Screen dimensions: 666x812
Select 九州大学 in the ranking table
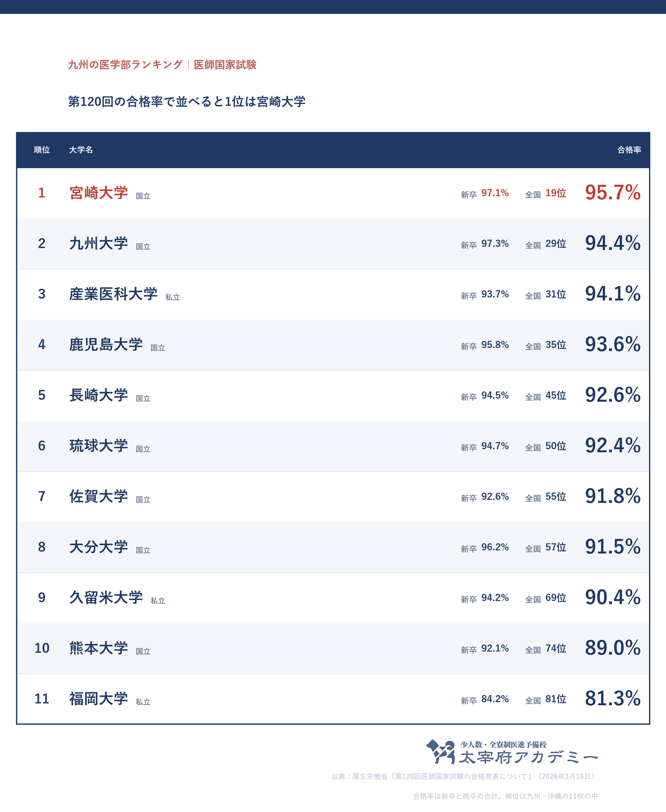click(x=99, y=243)
